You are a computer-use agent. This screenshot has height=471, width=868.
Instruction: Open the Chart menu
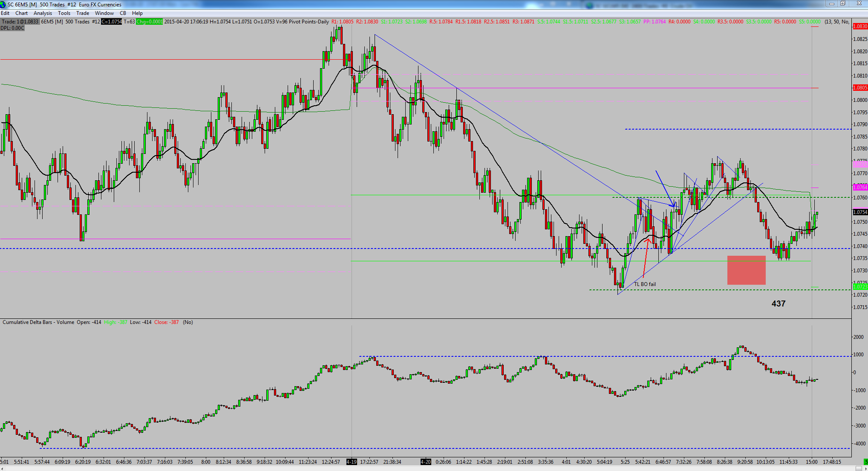[21, 13]
